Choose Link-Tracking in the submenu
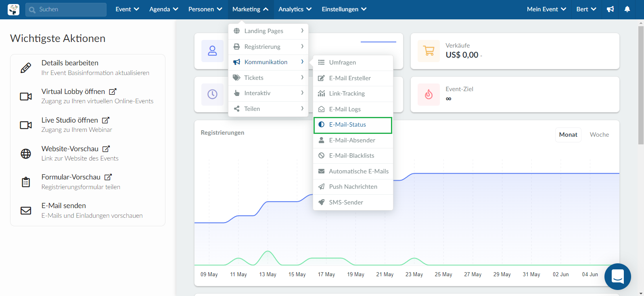The height and width of the screenshot is (296, 644). 353,94
